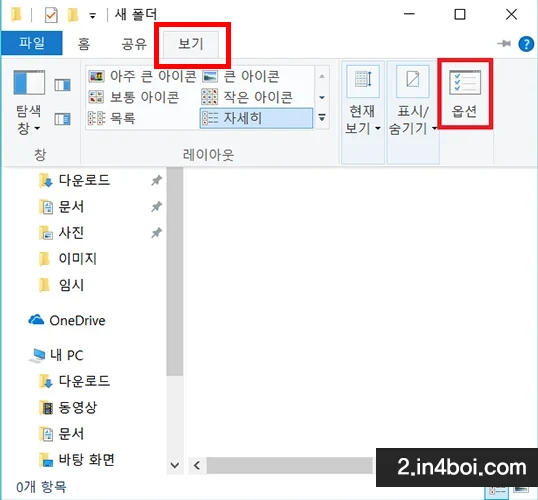Select 아주 큰 아이콘 layout

[x=142, y=76]
